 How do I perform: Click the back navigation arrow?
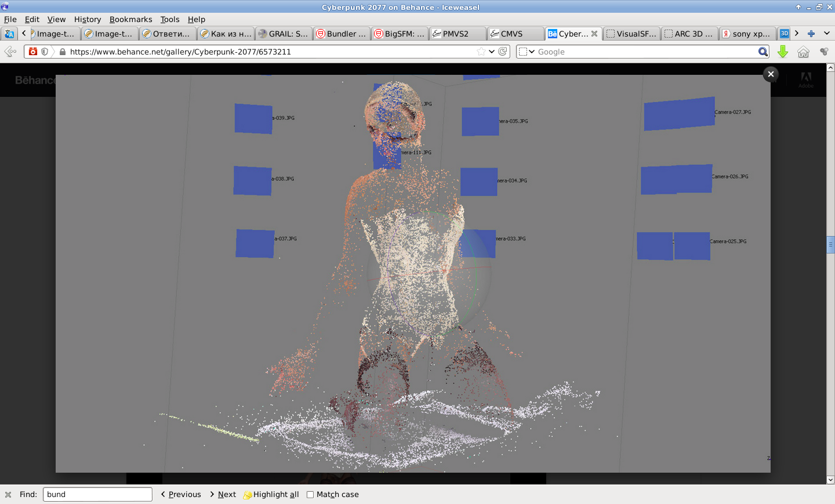tap(10, 52)
